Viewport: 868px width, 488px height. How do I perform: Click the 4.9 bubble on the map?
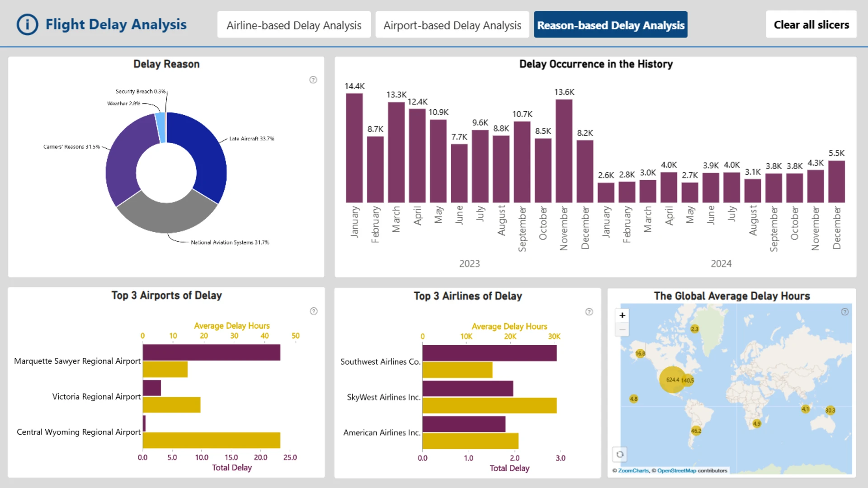(757, 423)
